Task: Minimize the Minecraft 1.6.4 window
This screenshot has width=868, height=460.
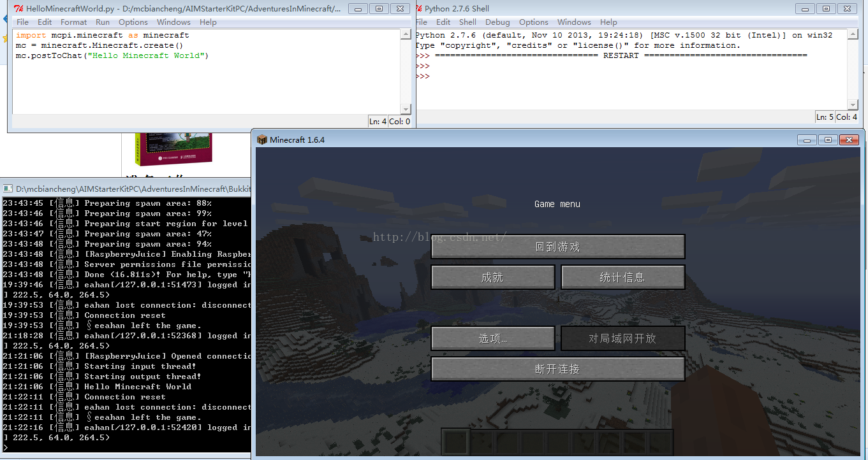Action: pos(807,140)
